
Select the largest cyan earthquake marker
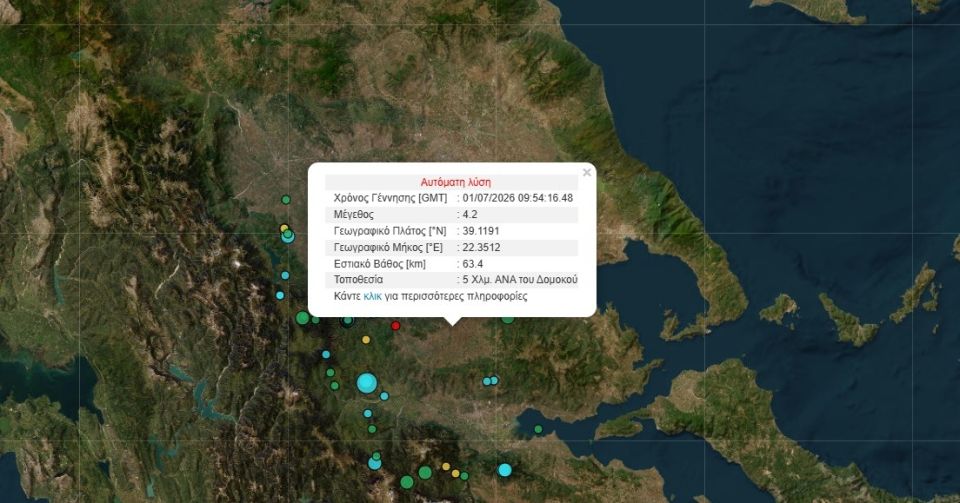click(x=367, y=383)
